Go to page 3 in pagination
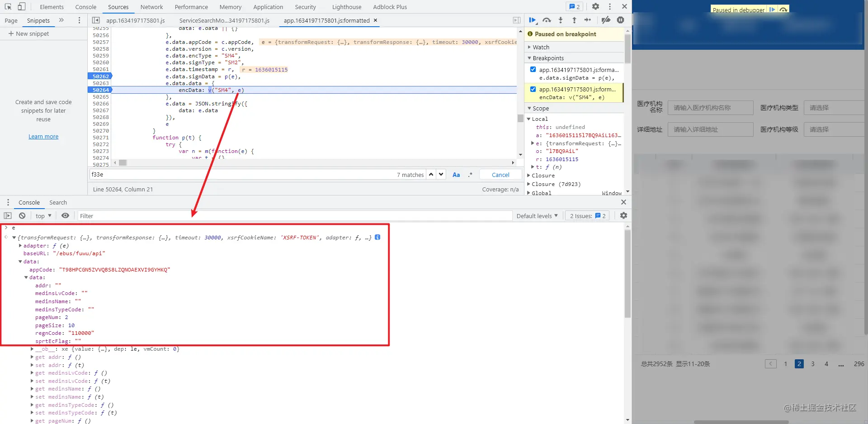Viewport: 868px width, 424px height. (813, 364)
